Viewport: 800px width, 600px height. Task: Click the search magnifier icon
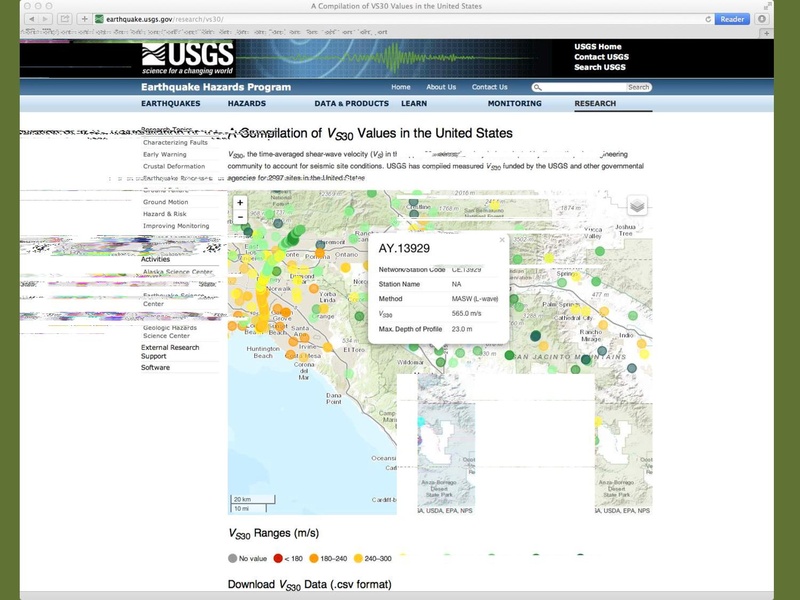point(538,88)
